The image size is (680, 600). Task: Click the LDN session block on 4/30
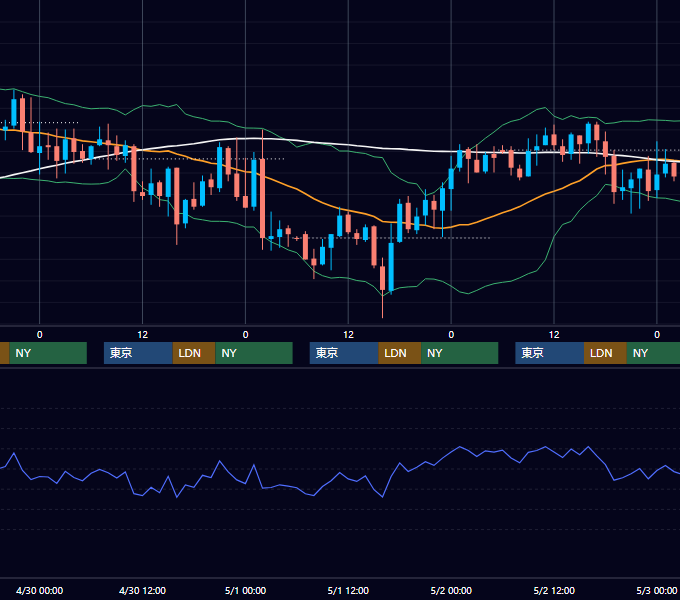[x=194, y=353]
